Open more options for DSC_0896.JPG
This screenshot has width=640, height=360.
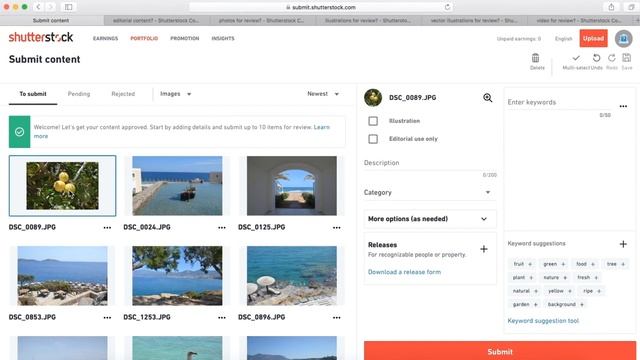336,317
